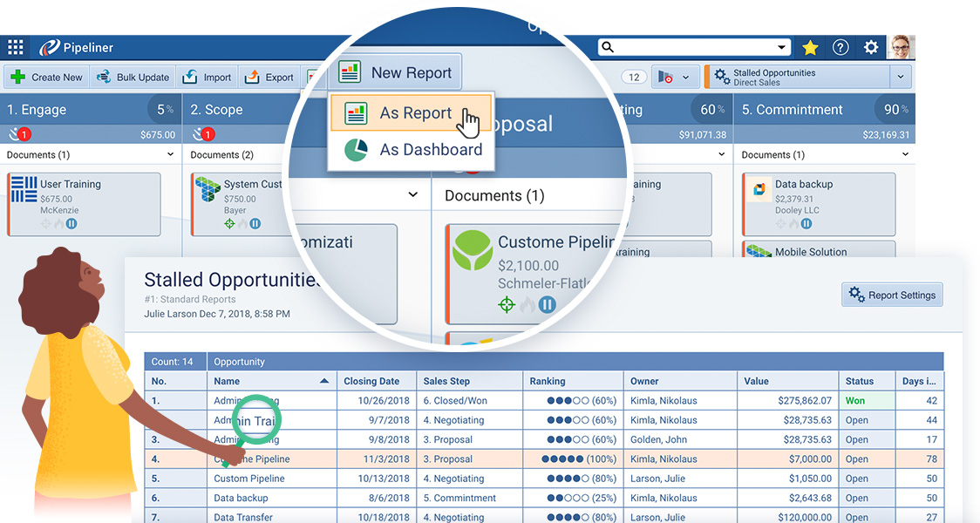Click inside the top search field

(694, 47)
